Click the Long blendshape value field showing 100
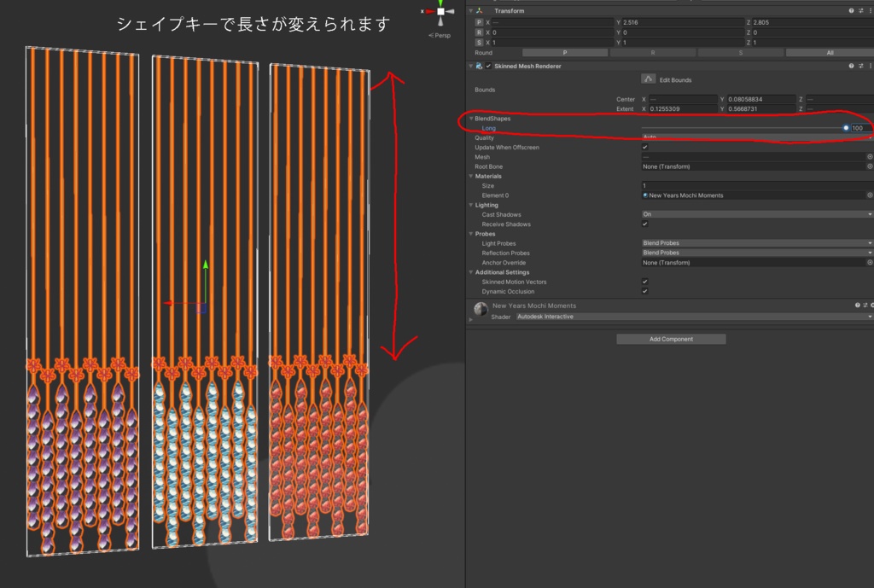The image size is (874, 588). pos(861,128)
